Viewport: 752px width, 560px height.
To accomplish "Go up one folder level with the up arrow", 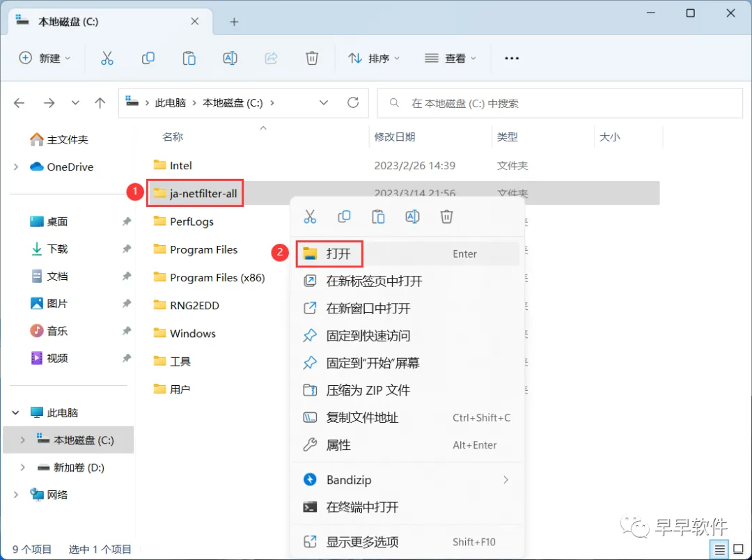I will pyautogui.click(x=100, y=102).
